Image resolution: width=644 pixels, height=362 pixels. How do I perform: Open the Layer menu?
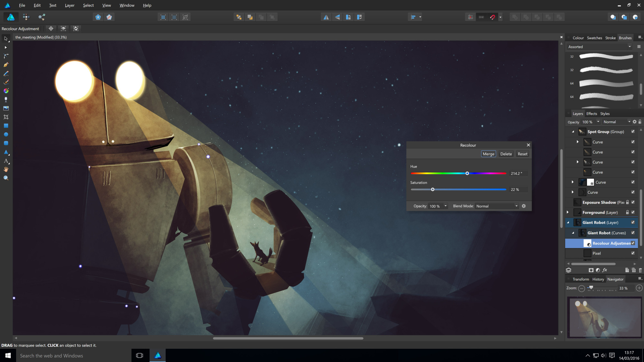(70, 5)
